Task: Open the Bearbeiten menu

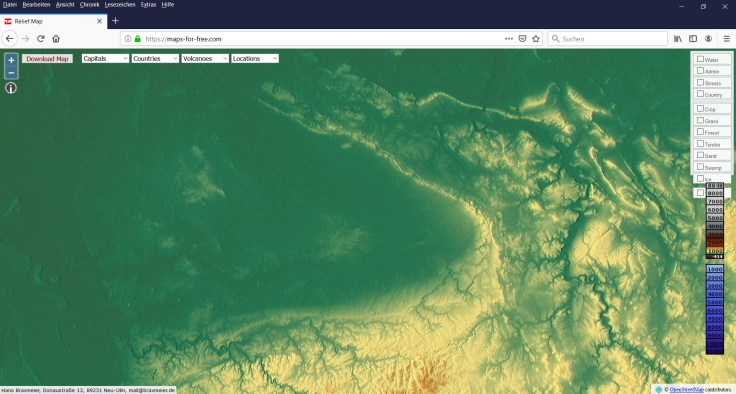Action: pos(36,5)
